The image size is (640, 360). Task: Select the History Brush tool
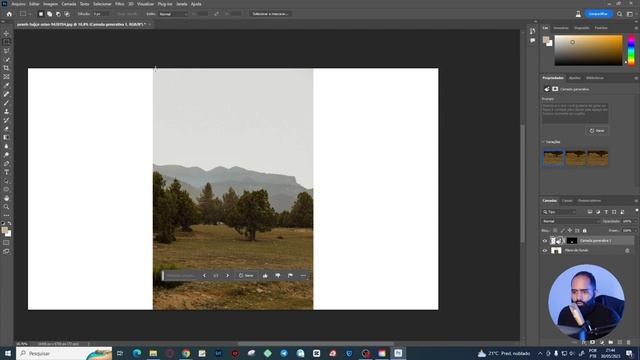[6, 120]
